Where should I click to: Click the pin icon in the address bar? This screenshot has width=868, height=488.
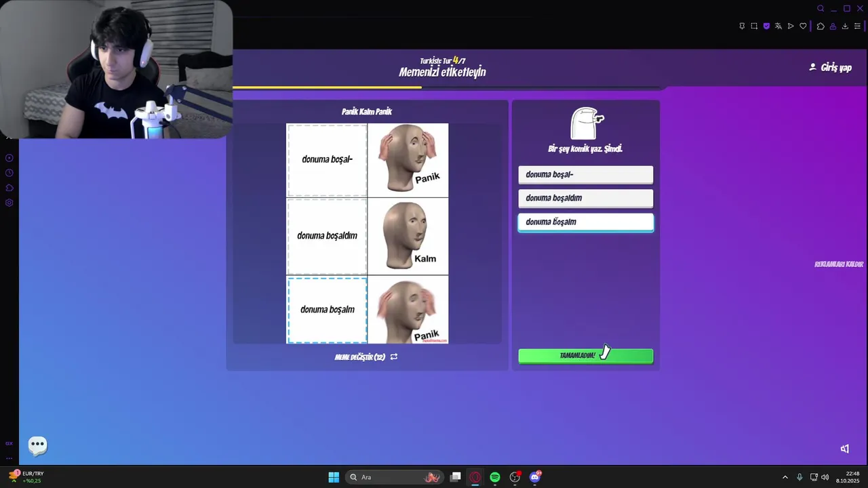(x=742, y=26)
